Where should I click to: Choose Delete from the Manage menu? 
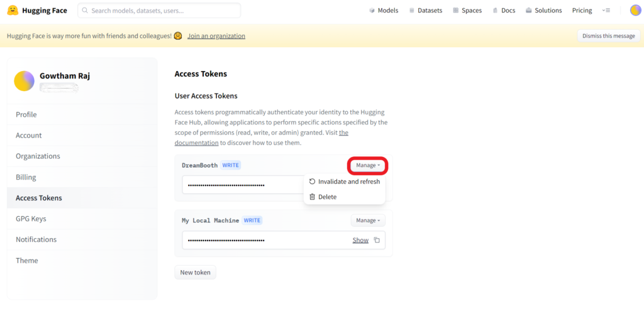pos(344,197)
